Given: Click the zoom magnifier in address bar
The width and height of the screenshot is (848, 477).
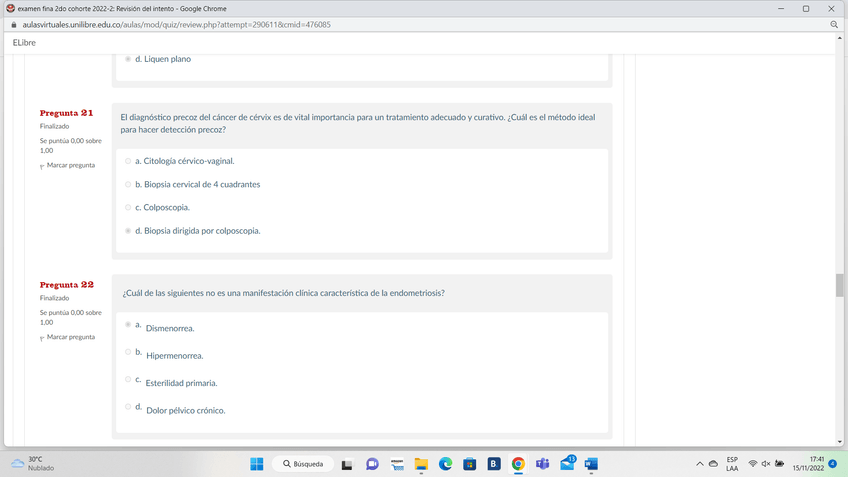Looking at the screenshot, I should [x=834, y=24].
